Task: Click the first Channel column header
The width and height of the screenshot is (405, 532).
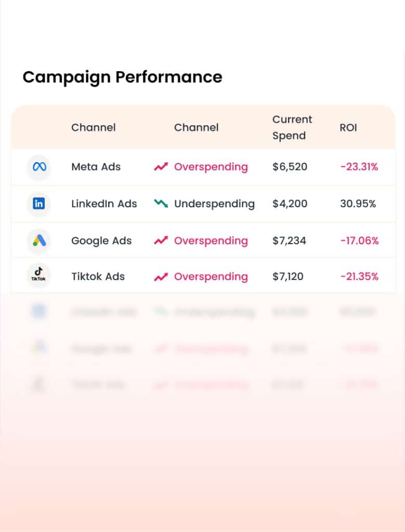Action: coord(93,127)
